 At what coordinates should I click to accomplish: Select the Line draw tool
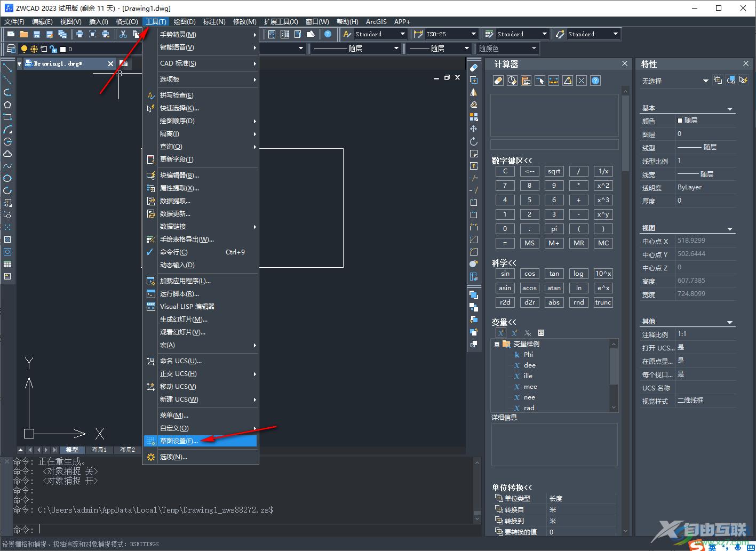pyautogui.click(x=7, y=68)
